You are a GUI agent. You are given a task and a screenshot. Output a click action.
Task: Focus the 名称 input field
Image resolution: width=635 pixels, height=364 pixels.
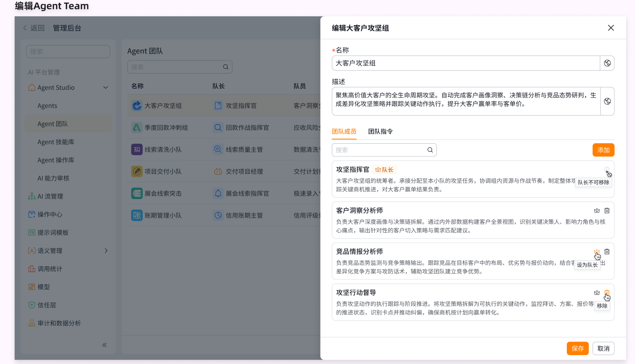[466, 63]
